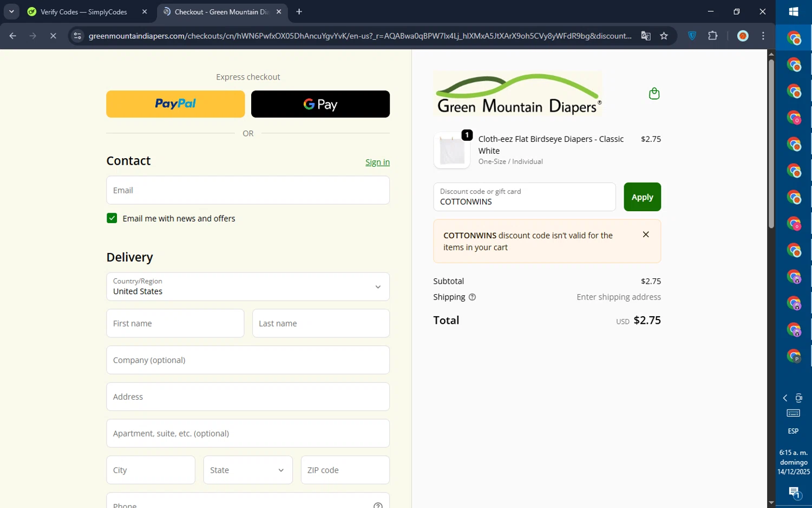
Task: Click the Total amount $2.75
Action: coord(647,321)
